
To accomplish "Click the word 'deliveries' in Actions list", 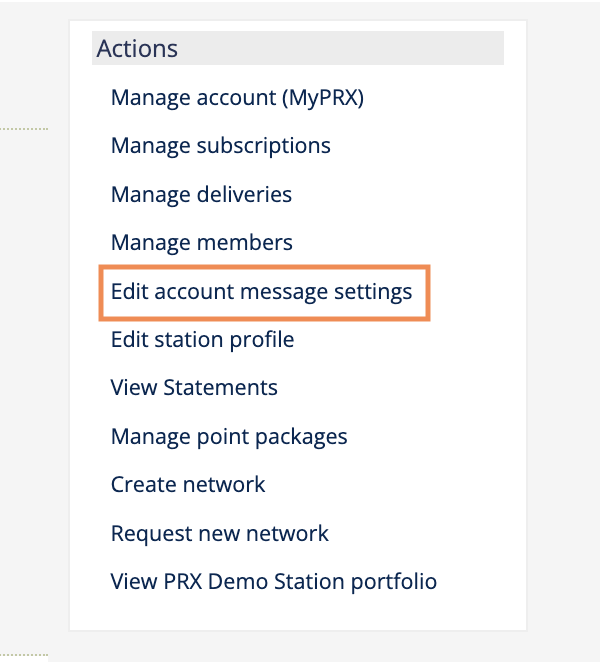I will (x=245, y=194).
